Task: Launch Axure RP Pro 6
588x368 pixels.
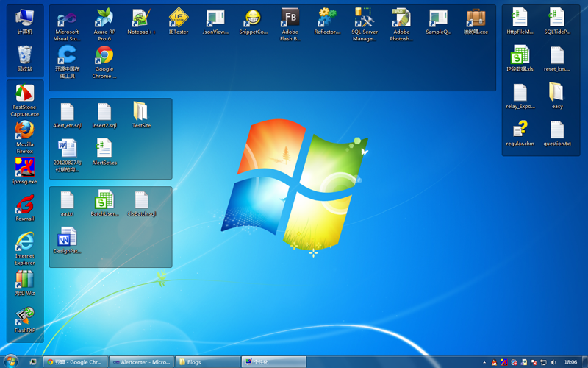Action: click(x=104, y=25)
